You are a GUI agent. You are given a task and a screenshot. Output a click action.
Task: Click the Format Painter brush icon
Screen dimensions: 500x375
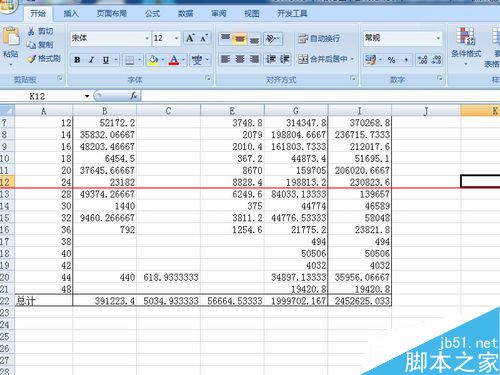click(x=32, y=59)
